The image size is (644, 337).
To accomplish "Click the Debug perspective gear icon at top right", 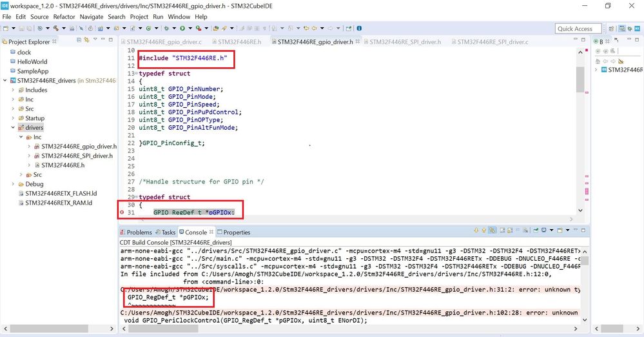I will coord(630,28).
